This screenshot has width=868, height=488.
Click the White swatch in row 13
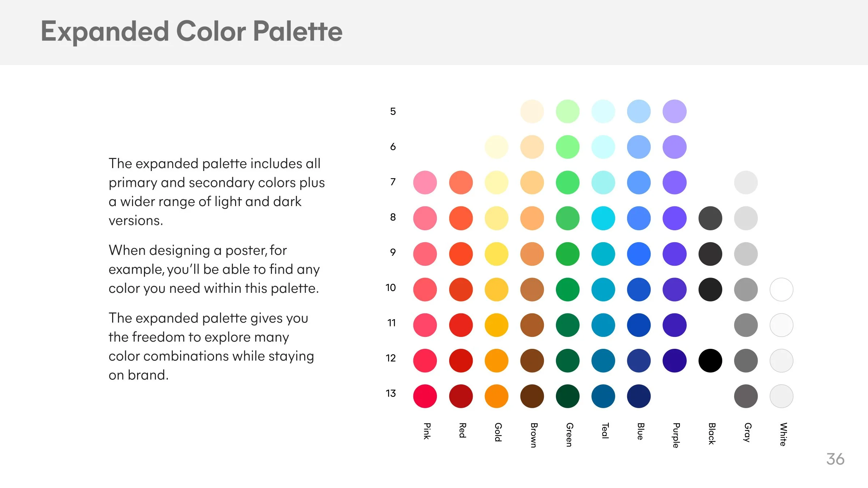[x=782, y=396]
